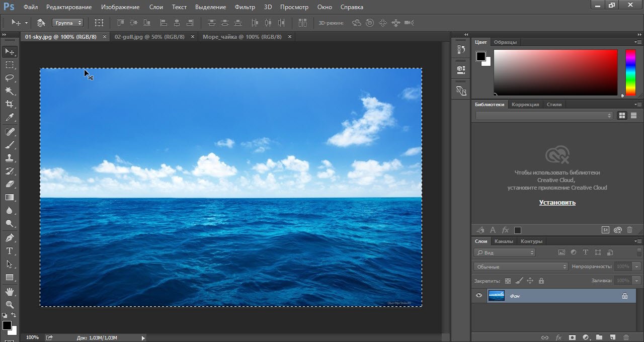The width and height of the screenshot is (644, 342).
Task: Select the Magic Wand tool
Action: pyautogui.click(x=10, y=91)
